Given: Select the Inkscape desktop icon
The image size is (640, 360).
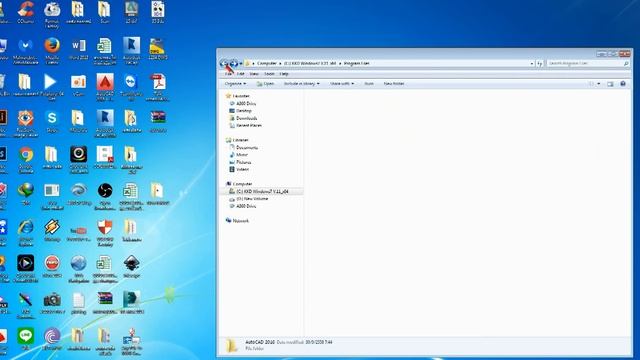Looking at the screenshot, I should click(x=131, y=267).
